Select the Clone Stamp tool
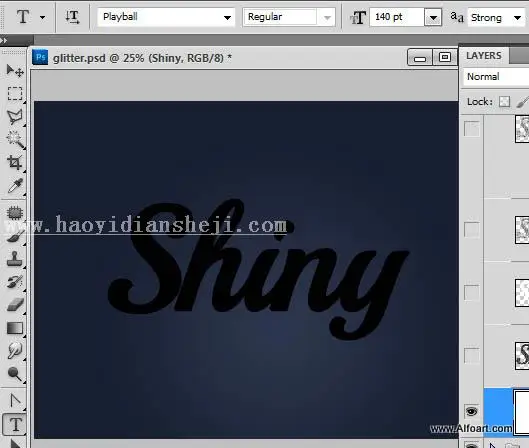Screen dimensions: 529x448 pyautogui.click(x=15, y=259)
